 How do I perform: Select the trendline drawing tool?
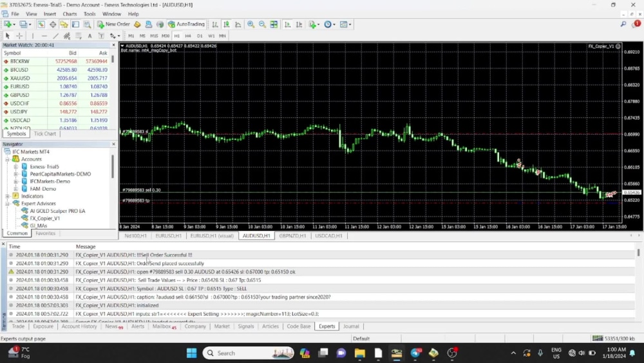tap(55, 35)
